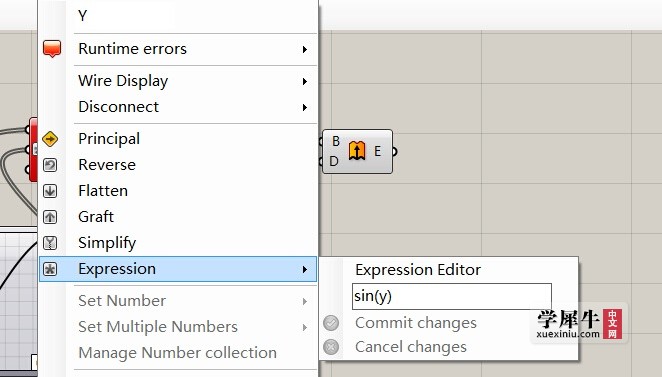Click inside the sin(y) expression field
Image resolution: width=662 pixels, height=377 pixels.
point(452,296)
